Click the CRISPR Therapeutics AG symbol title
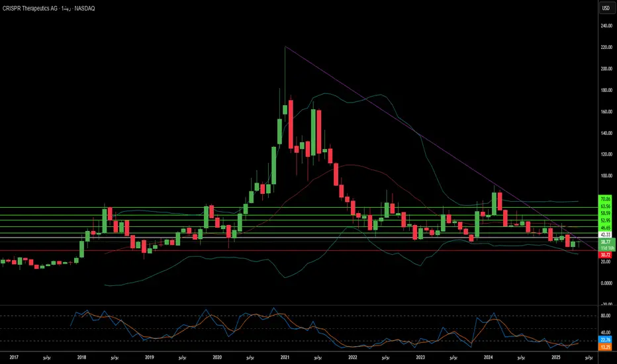 click(30, 8)
